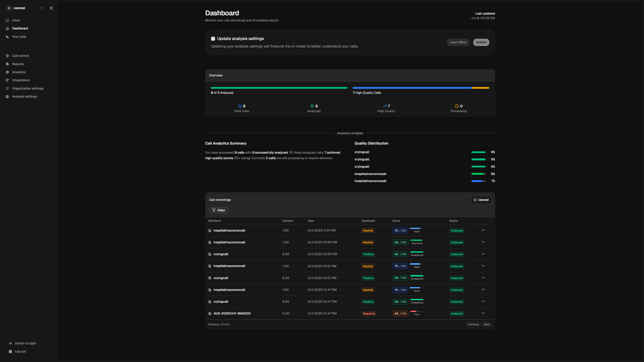Click the Integrations icon in the sidebar
This screenshot has height=362, width=644.
pyautogui.click(x=7, y=80)
